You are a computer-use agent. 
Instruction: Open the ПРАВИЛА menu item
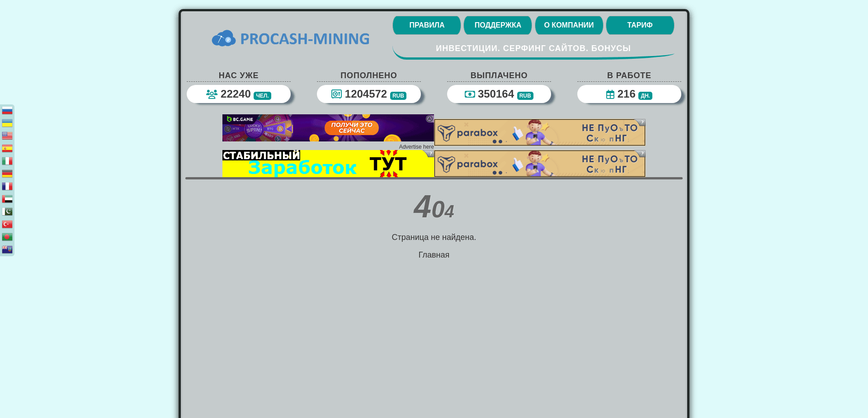[426, 25]
